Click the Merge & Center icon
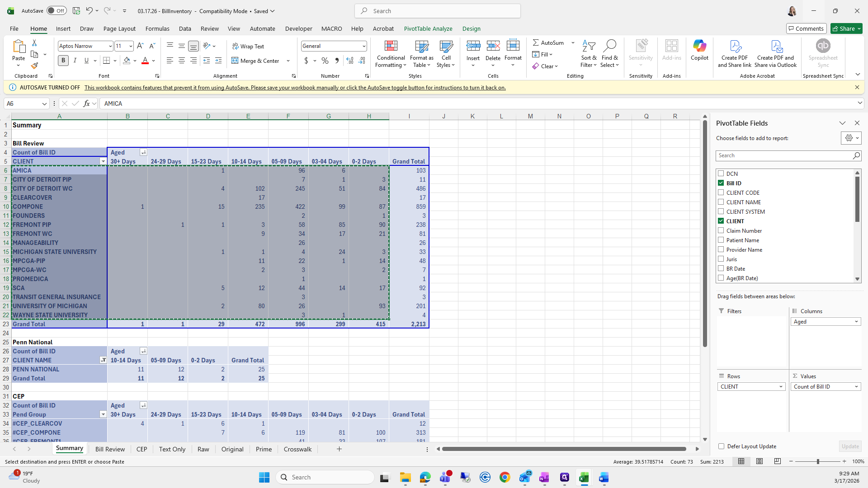Viewport: 868px width, 488px height. [x=235, y=61]
